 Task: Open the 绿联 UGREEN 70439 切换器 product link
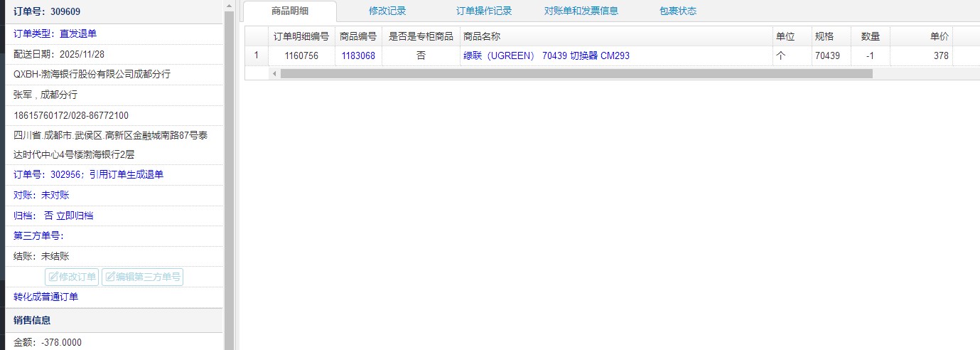tap(546, 55)
